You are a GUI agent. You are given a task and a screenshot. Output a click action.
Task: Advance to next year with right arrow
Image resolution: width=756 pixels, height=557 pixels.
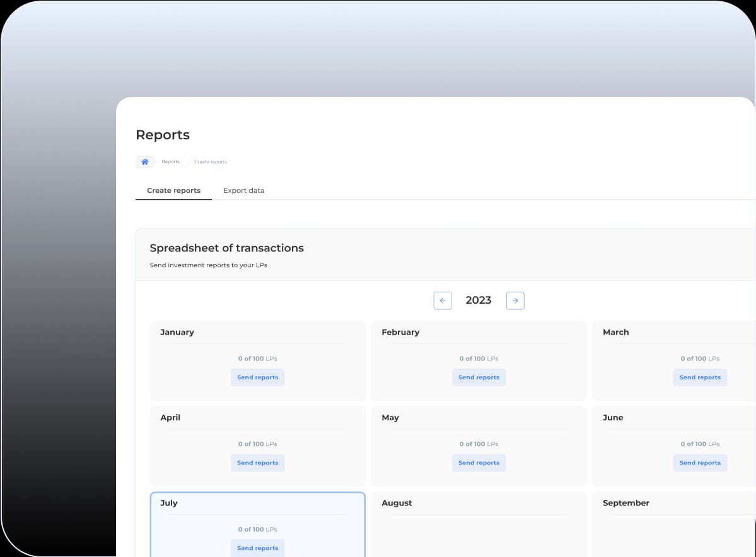click(515, 301)
